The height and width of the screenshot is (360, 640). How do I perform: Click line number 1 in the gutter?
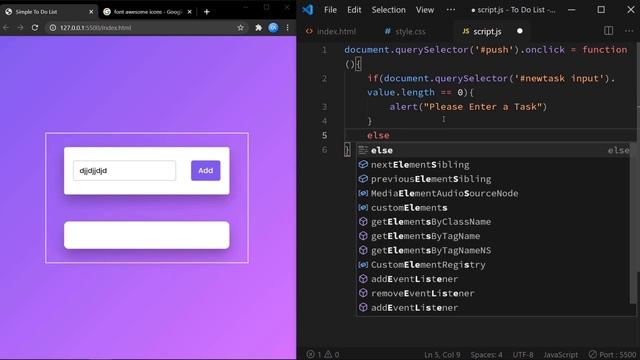324,50
